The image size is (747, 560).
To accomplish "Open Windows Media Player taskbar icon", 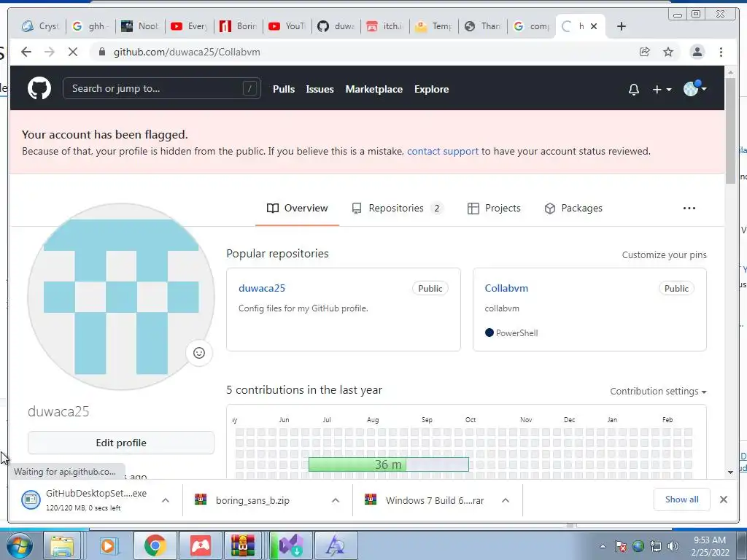I will point(108,545).
